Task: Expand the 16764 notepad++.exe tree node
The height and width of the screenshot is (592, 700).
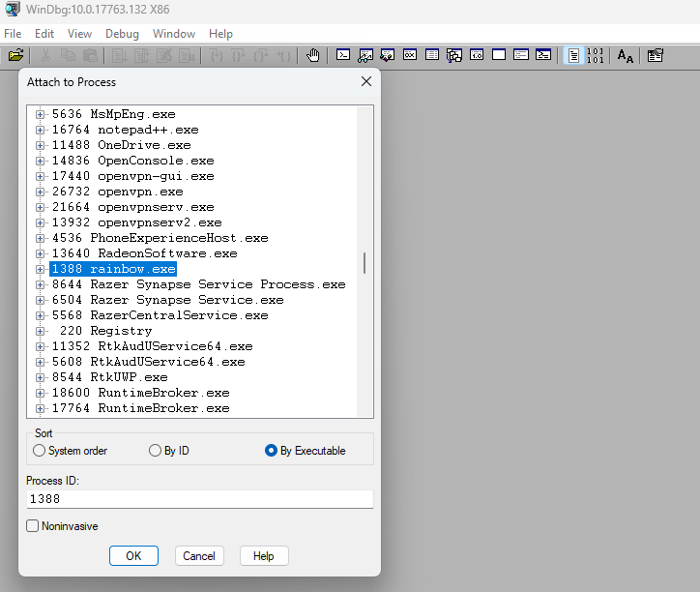Action: coord(41,130)
